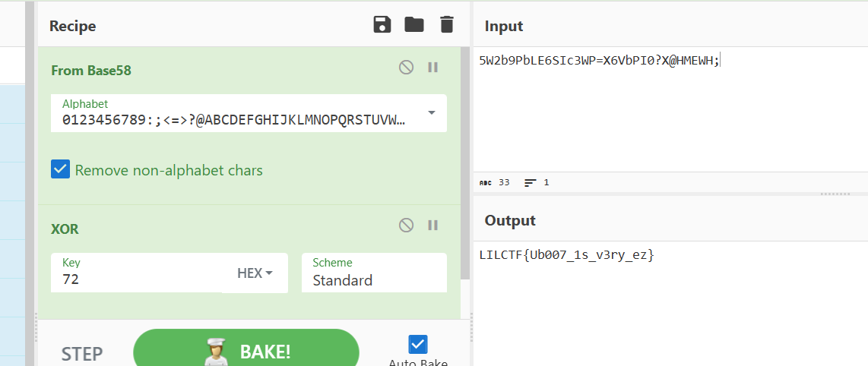Click the Save recipe icon
868x366 pixels.
382,25
